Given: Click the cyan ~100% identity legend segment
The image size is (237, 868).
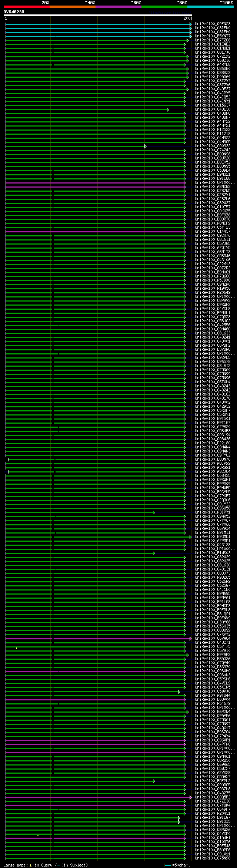Looking at the screenshot, I should (210, 7).
